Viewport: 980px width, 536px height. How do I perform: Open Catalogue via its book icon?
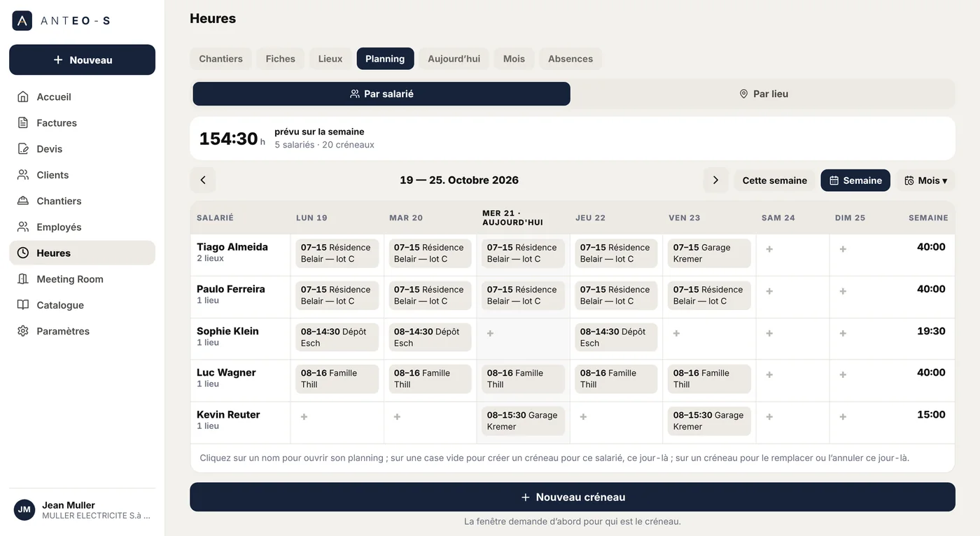pos(23,305)
